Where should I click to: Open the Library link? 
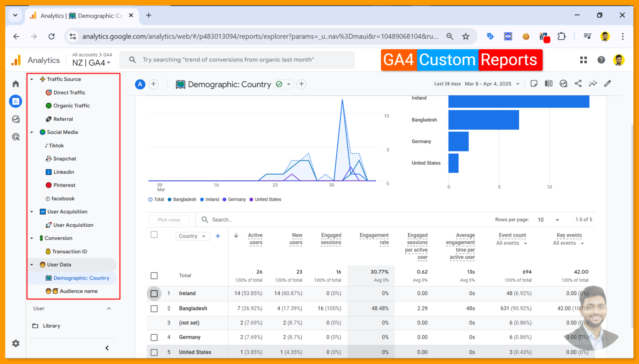click(x=51, y=326)
